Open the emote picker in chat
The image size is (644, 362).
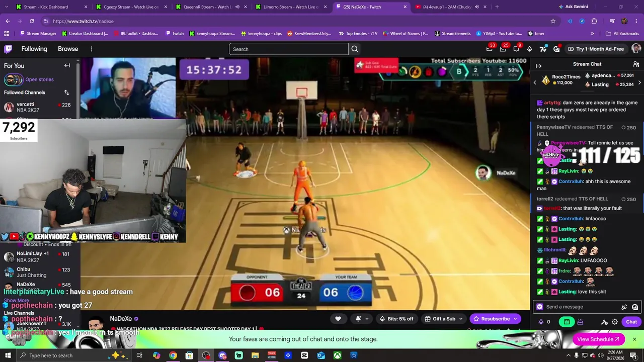[x=635, y=307]
